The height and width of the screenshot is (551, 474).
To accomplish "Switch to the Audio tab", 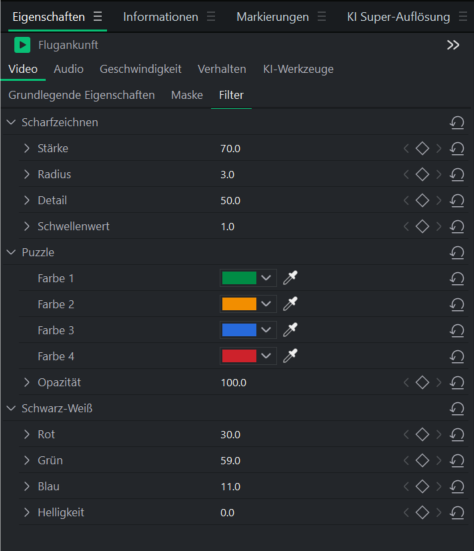I will (x=69, y=69).
